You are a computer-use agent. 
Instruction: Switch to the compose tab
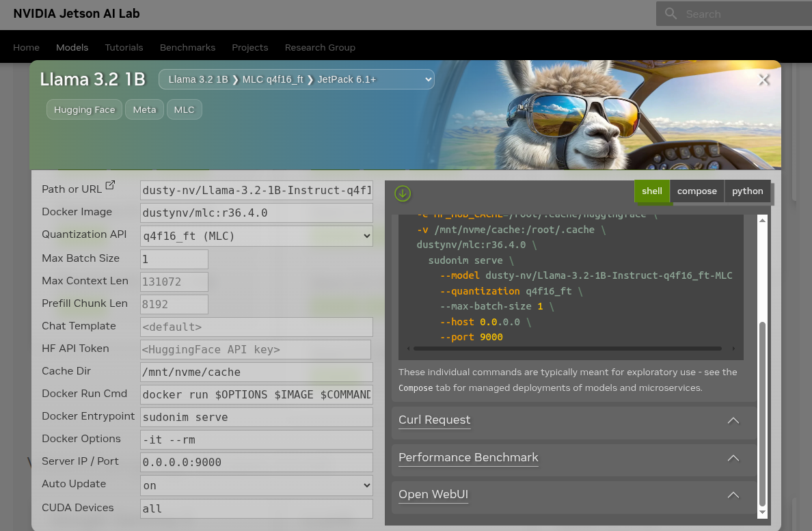(697, 191)
